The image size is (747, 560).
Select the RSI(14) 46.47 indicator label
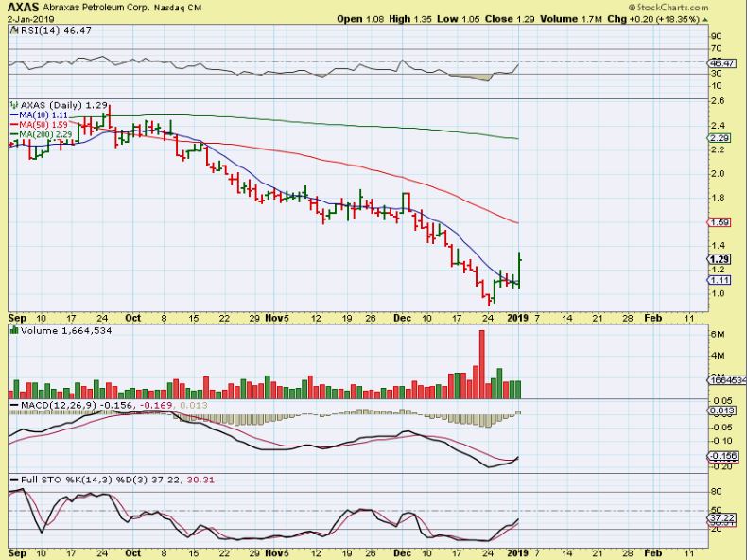[56, 30]
